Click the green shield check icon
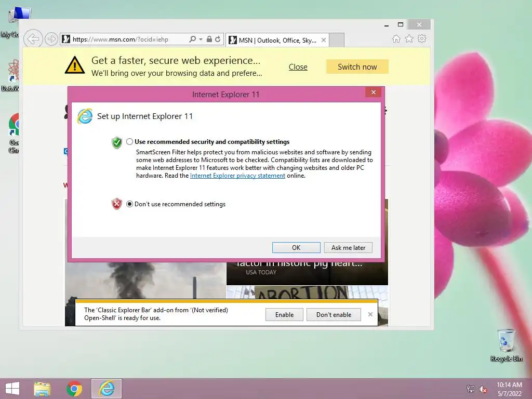 117,143
